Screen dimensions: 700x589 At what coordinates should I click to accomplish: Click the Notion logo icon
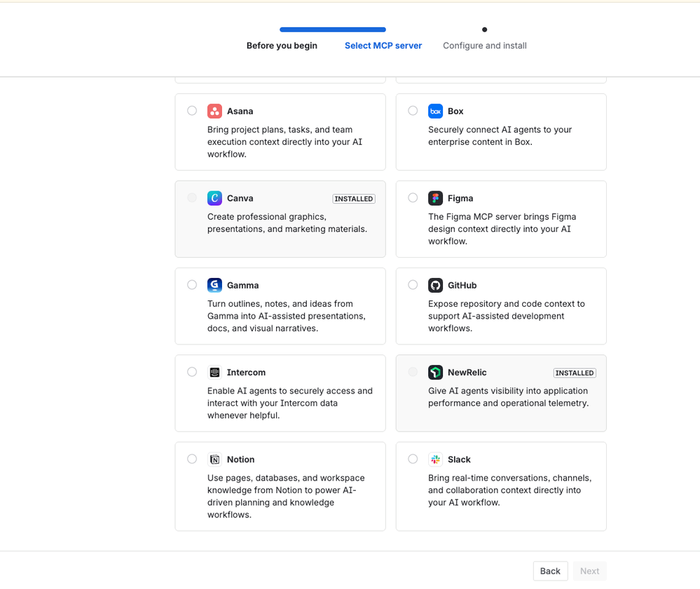214,459
